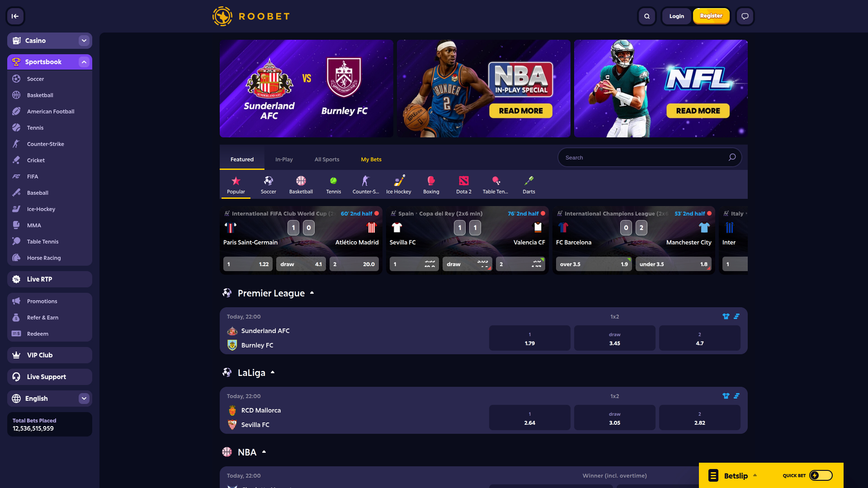Select the Ice Hockey featured category

398,184
